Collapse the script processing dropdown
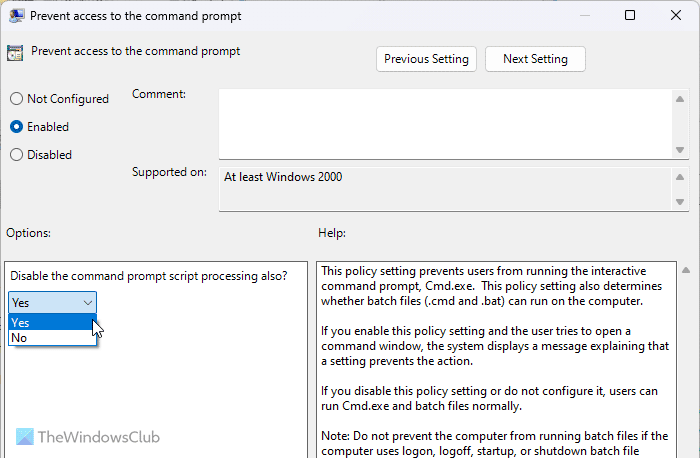 [x=88, y=302]
